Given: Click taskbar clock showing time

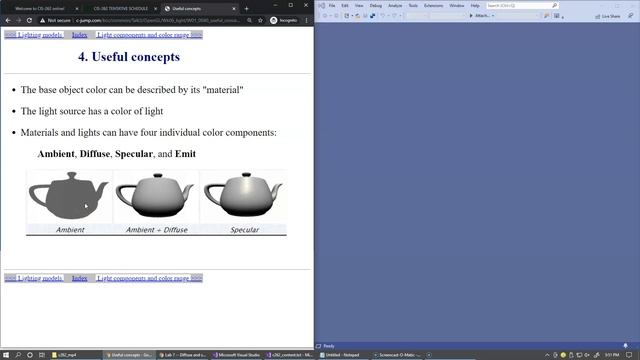Looking at the screenshot, I should (x=612, y=355).
